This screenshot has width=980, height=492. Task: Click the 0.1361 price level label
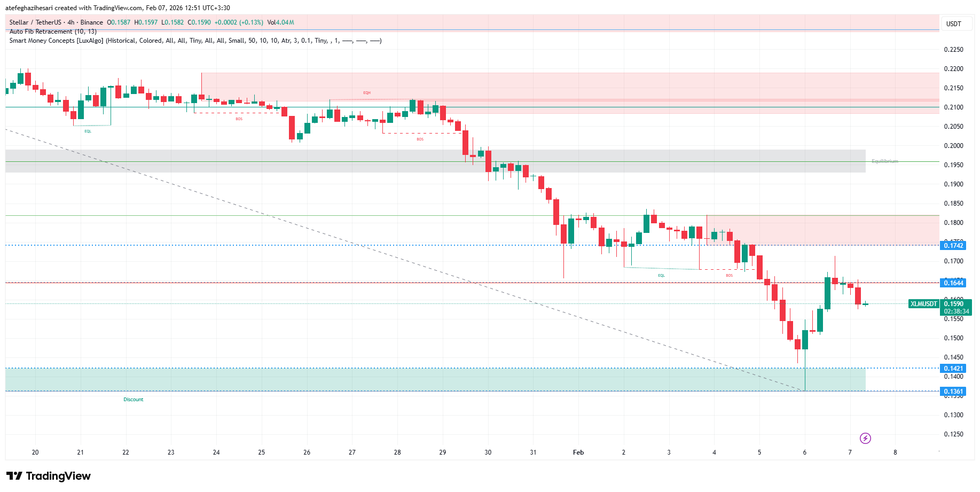pyautogui.click(x=953, y=392)
